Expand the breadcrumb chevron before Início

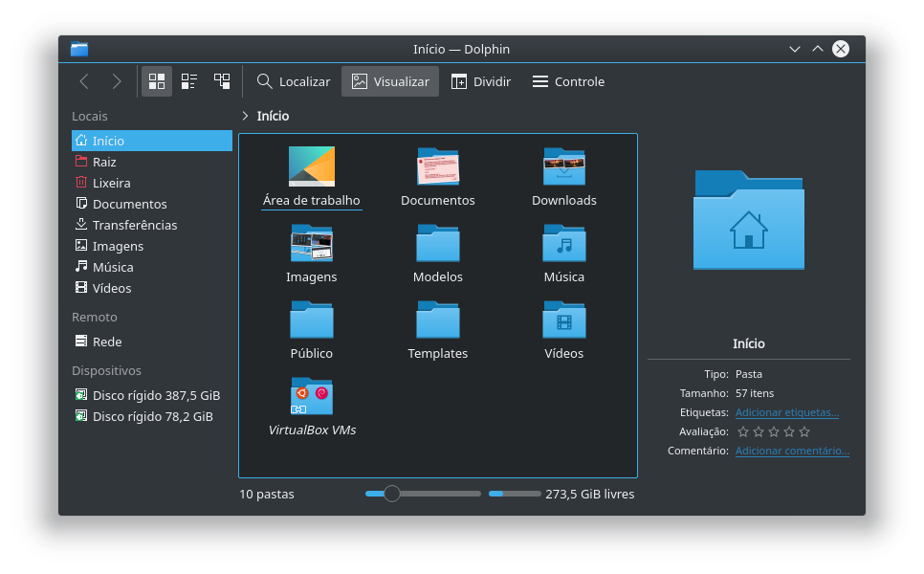(245, 116)
